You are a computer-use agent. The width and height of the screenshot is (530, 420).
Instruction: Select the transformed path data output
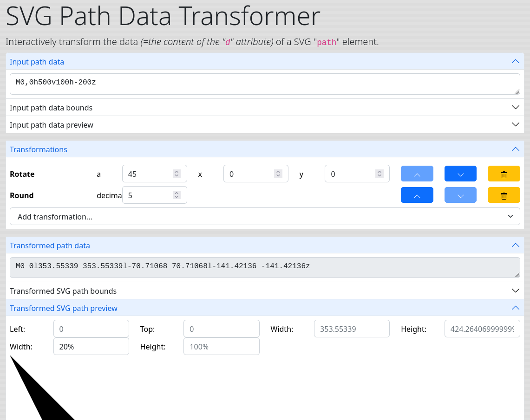pyautogui.click(x=265, y=268)
